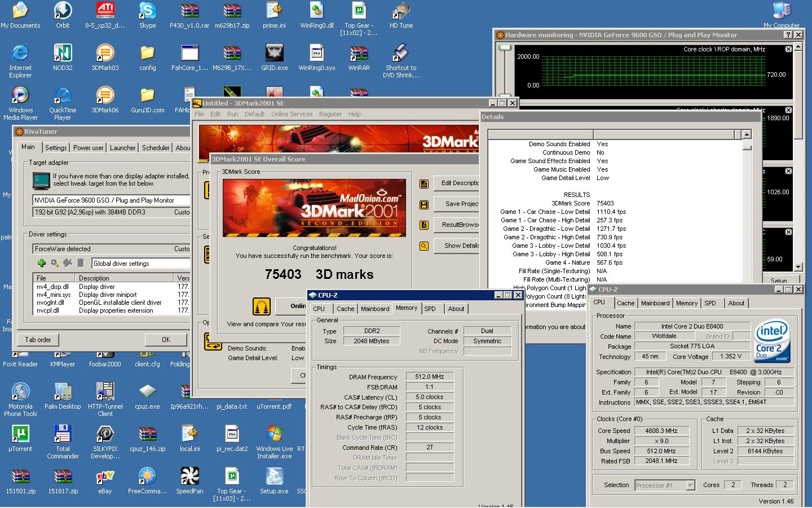Screen dimensions: 812x508
Task: Open Shortcut to DVD Shrink icon
Action: point(401,54)
